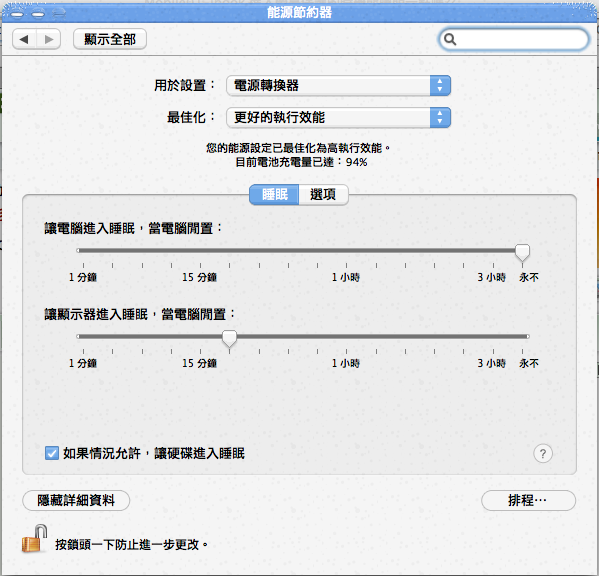Click the 讓顯示器進入睡眠，當電腦閒置 label
Image resolution: width=599 pixels, height=576 pixels.
click(x=139, y=314)
